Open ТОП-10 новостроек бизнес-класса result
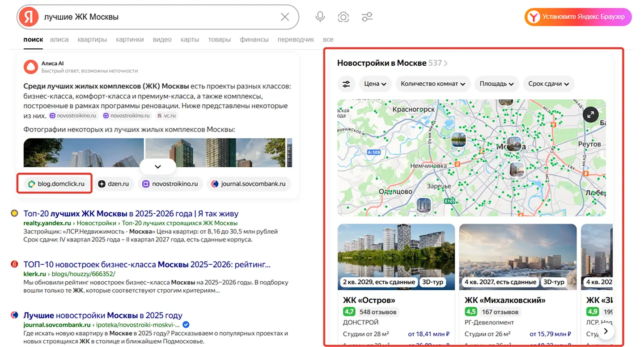This screenshot has width=644, height=347. (x=147, y=264)
